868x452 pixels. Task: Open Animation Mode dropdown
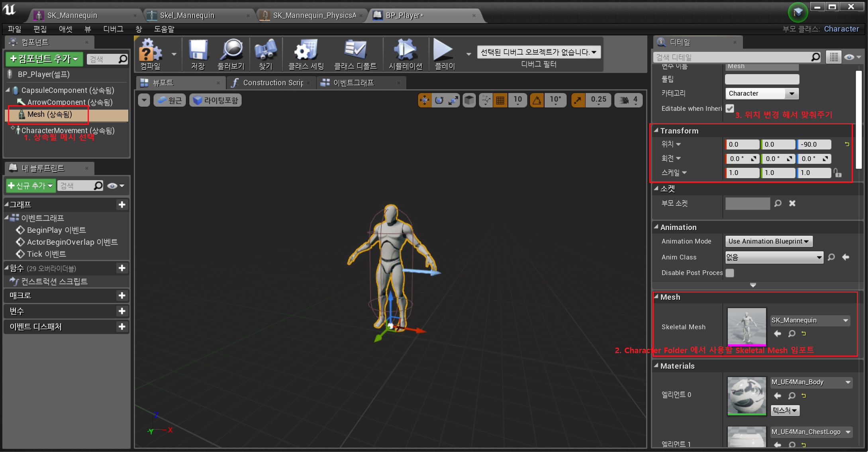(768, 242)
